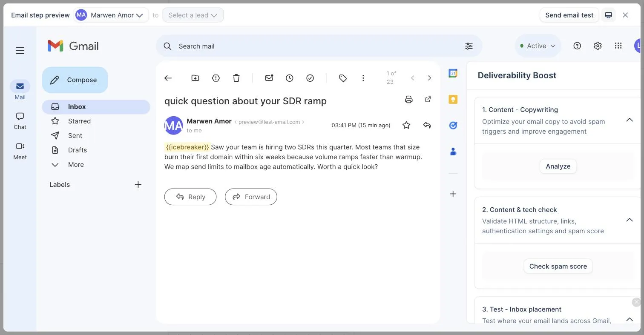The image size is (644, 335).
Task: Delete the email with trash icon
Action: coord(236,78)
